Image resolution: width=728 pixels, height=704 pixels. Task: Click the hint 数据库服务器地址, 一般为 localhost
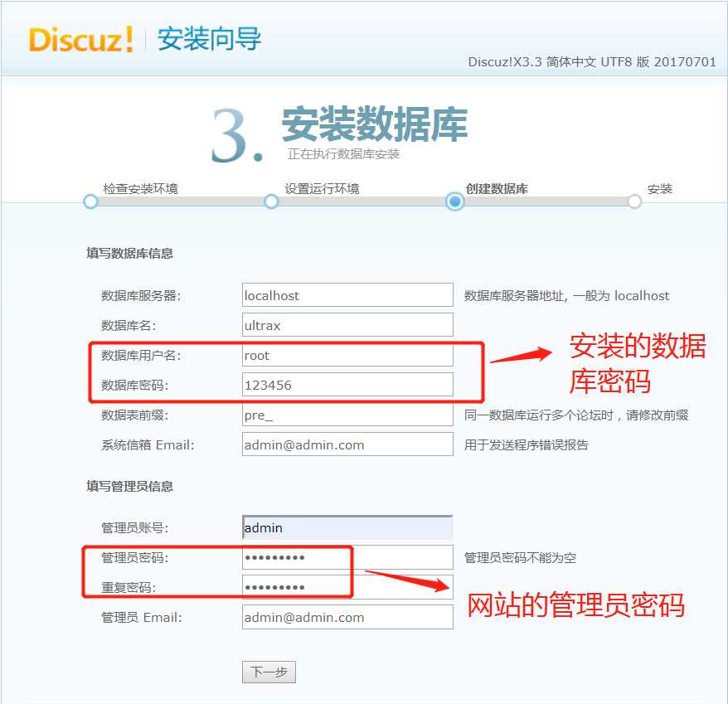566,296
